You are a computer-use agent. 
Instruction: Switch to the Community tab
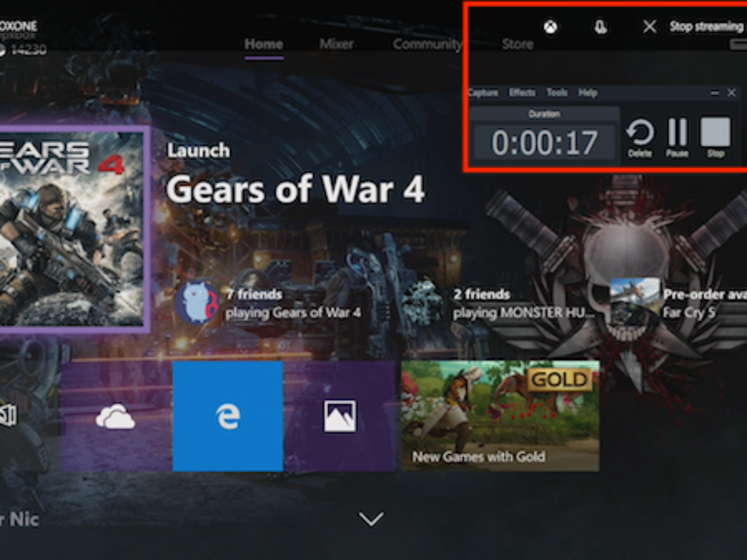click(427, 44)
